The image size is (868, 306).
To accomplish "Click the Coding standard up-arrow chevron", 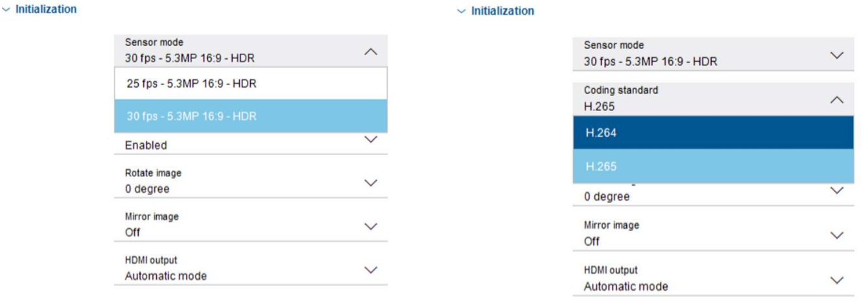I will point(837,100).
